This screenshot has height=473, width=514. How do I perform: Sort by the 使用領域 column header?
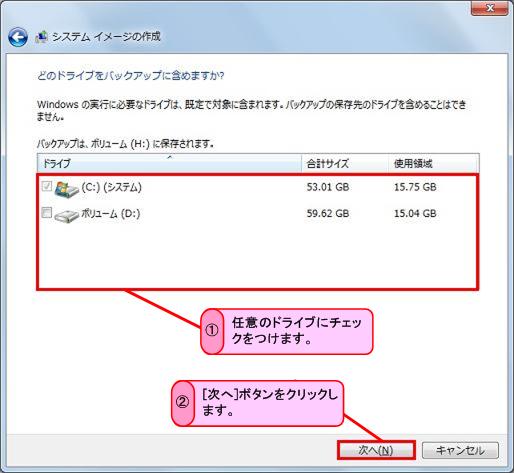434,163
